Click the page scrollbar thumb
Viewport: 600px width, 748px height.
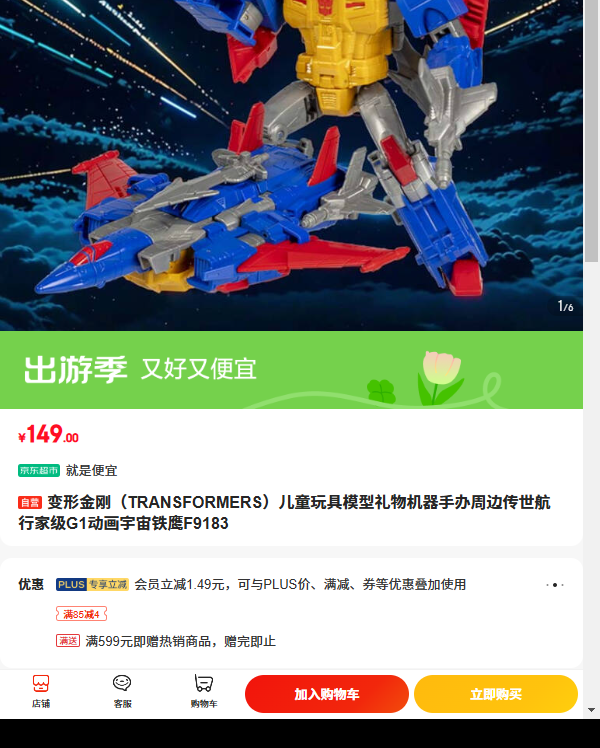[x=591, y=131]
